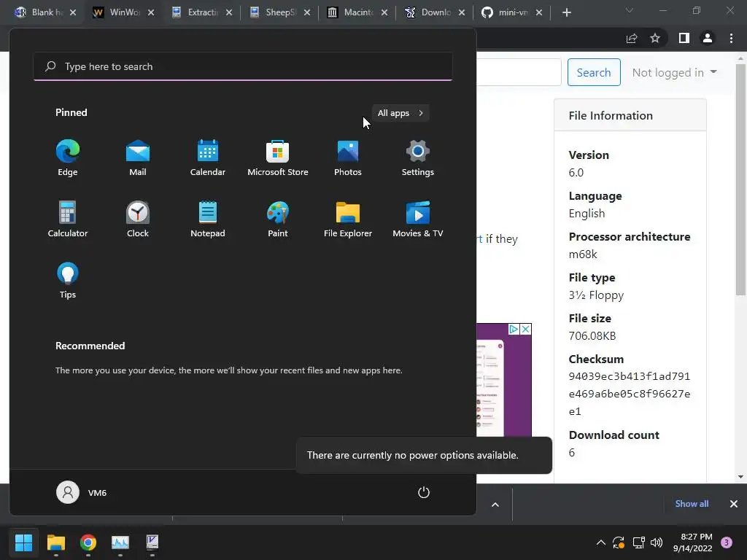Image resolution: width=747 pixels, height=560 pixels.
Task: Open Edge from pinned apps
Action: coord(68,158)
